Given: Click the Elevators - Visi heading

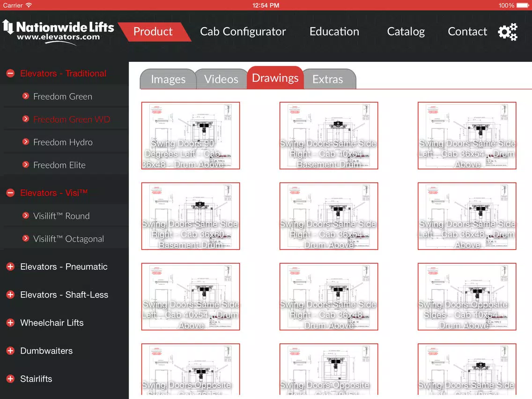Looking at the screenshot, I should coord(54,193).
